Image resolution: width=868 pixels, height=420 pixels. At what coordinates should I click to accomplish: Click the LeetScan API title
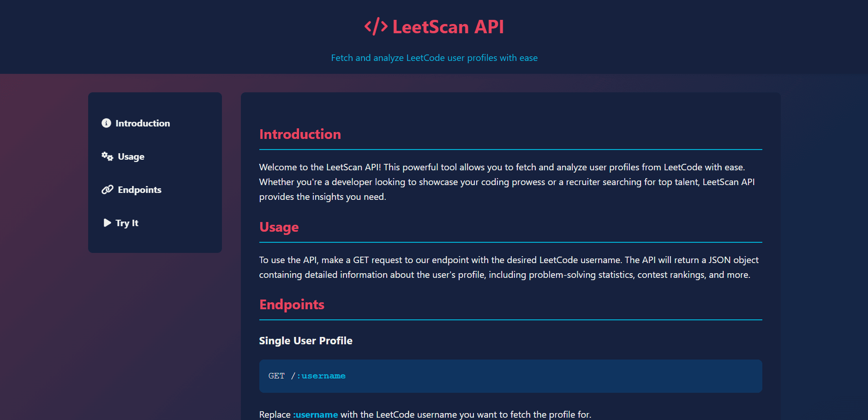point(448,27)
